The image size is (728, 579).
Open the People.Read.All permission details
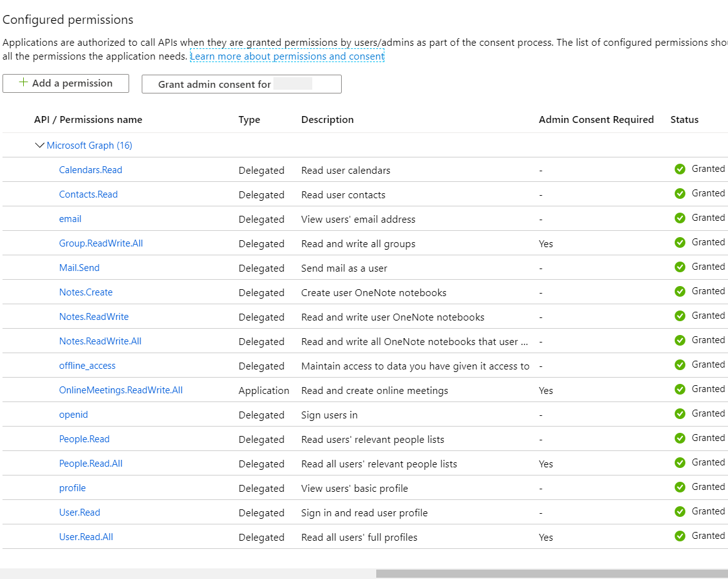pyautogui.click(x=91, y=464)
